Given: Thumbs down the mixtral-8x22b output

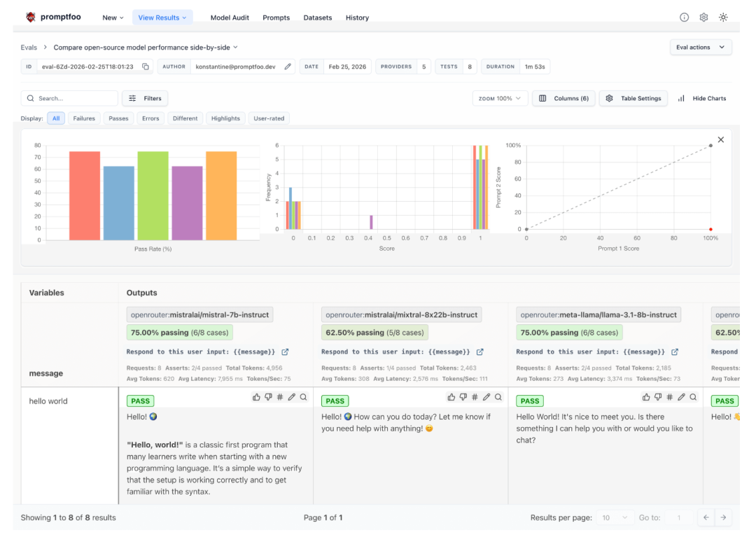Looking at the screenshot, I should (x=463, y=397).
